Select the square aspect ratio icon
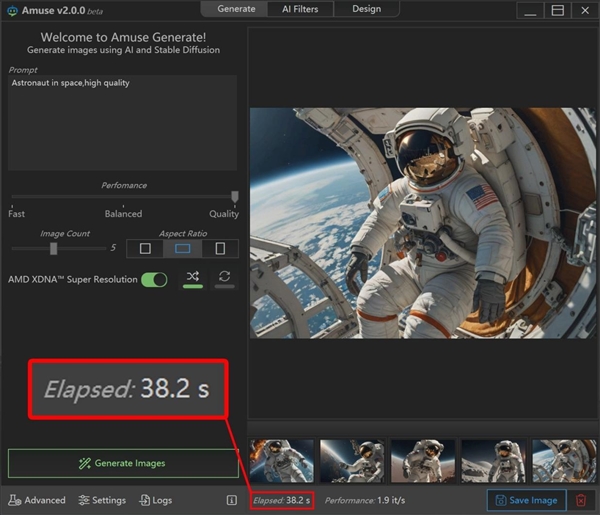 coord(145,248)
